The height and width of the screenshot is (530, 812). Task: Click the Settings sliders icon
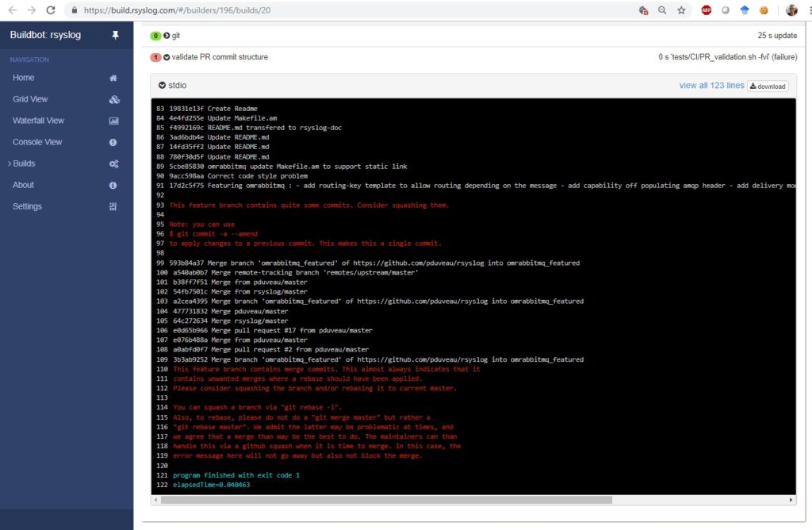[113, 207]
